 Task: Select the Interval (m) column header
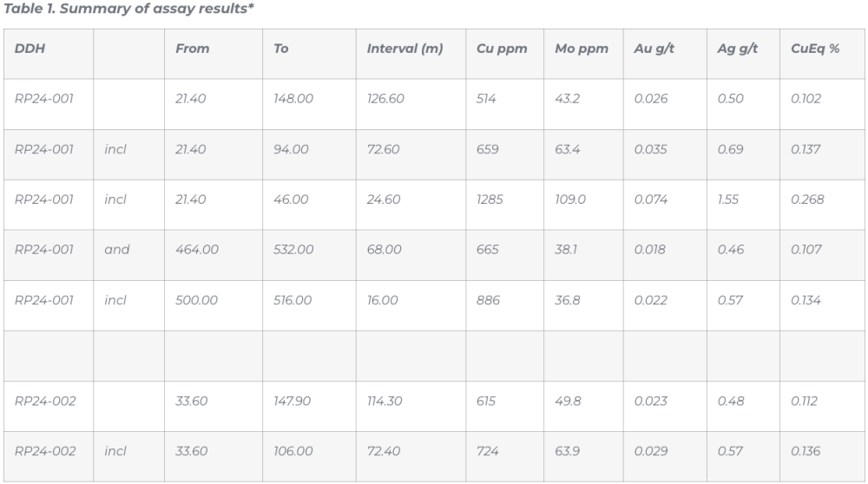point(404,49)
